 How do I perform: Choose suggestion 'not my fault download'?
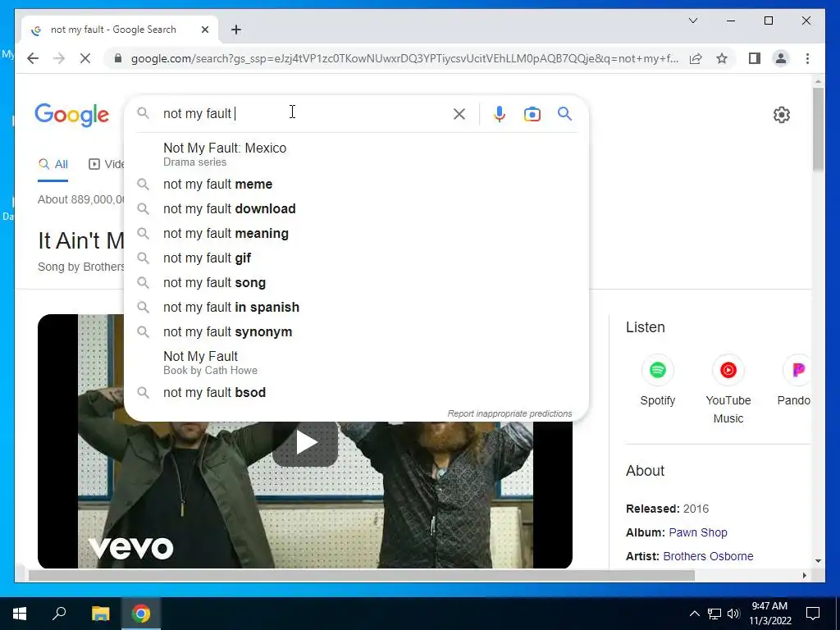pyautogui.click(x=356, y=209)
